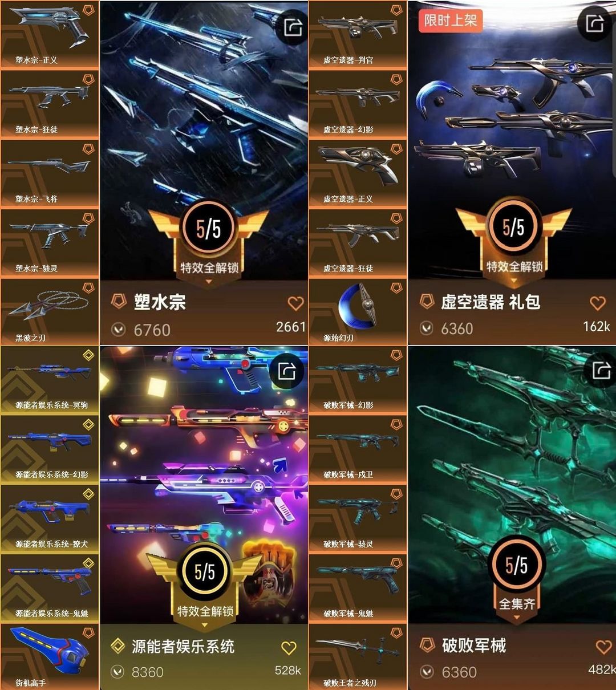Open the 塑水宗-正义 pistol skin entry
Screen dimensions: 616x690
pos(50,35)
